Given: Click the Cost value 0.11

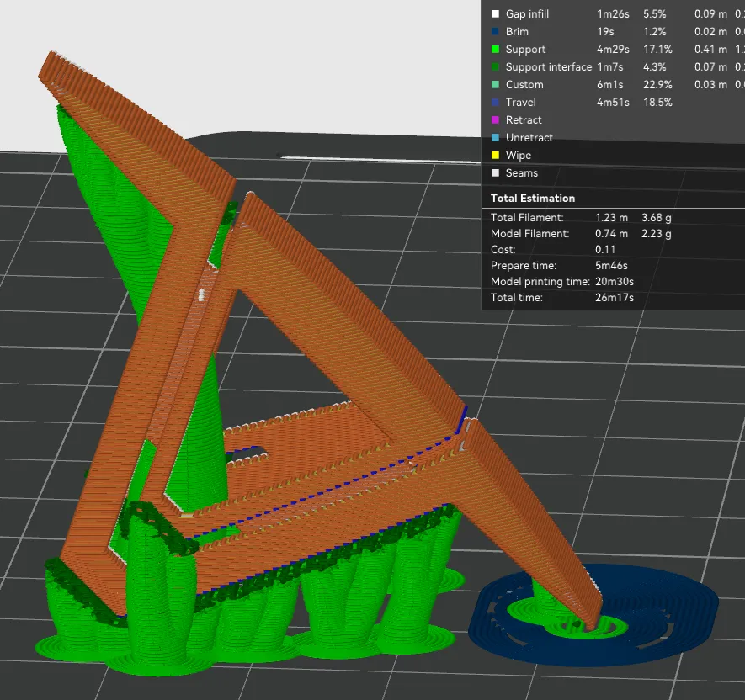Looking at the screenshot, I should click(604, 250).
